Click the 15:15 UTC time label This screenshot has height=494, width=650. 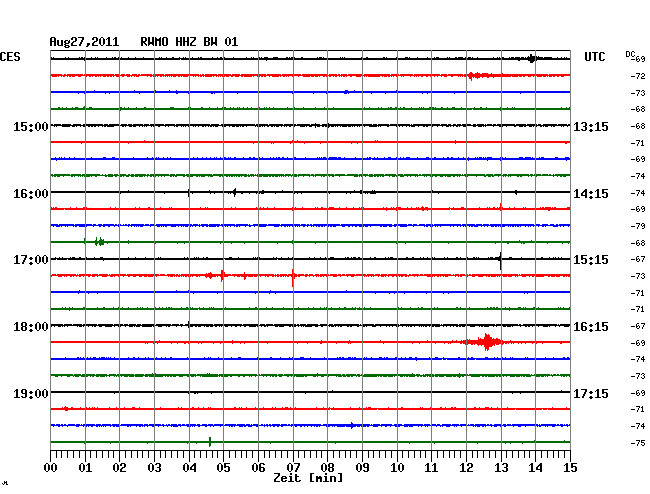tap(591, 260)
